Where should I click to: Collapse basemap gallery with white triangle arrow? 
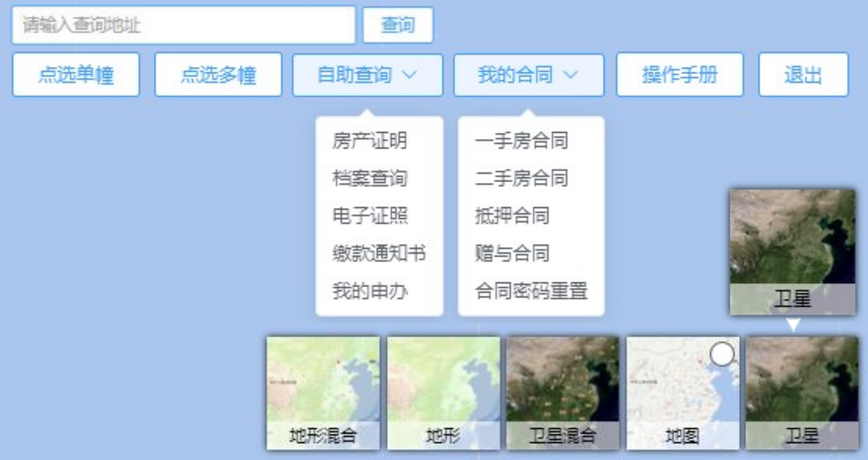point(793,326)
